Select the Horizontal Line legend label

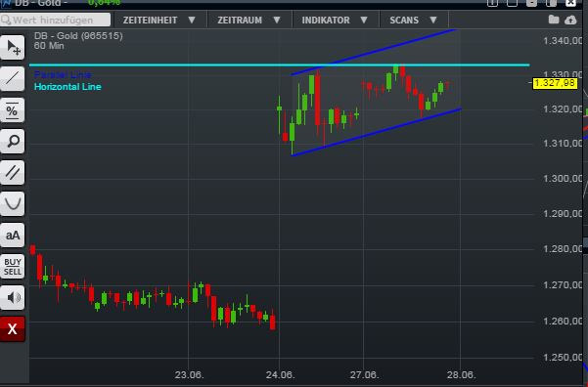[x=68, y=87]
